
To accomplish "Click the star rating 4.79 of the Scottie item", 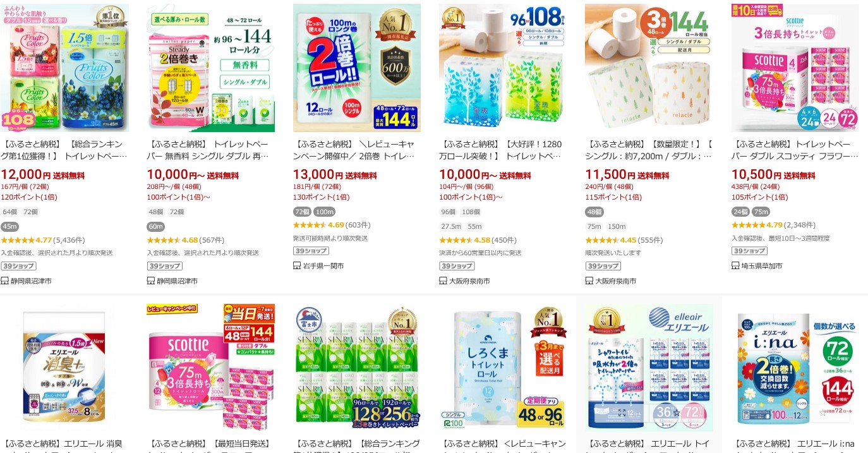I will pos(757,225).
